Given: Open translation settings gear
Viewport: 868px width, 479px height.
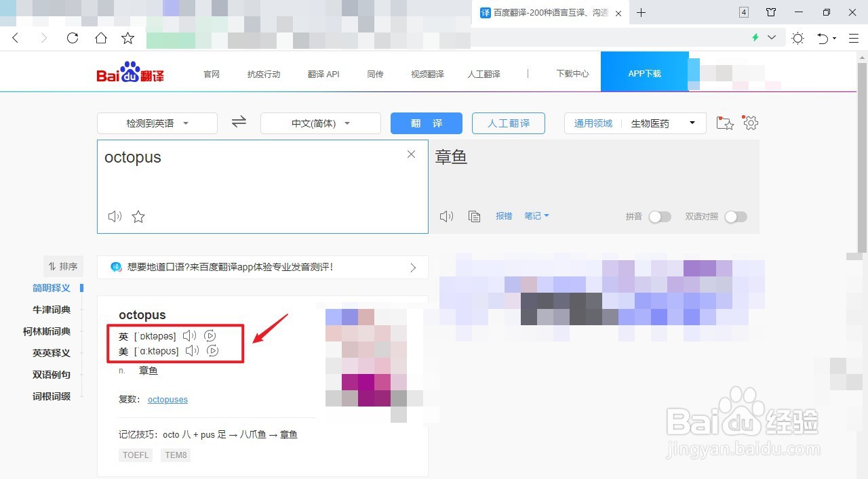Looking at the screenshot, I should click(750, 123).
